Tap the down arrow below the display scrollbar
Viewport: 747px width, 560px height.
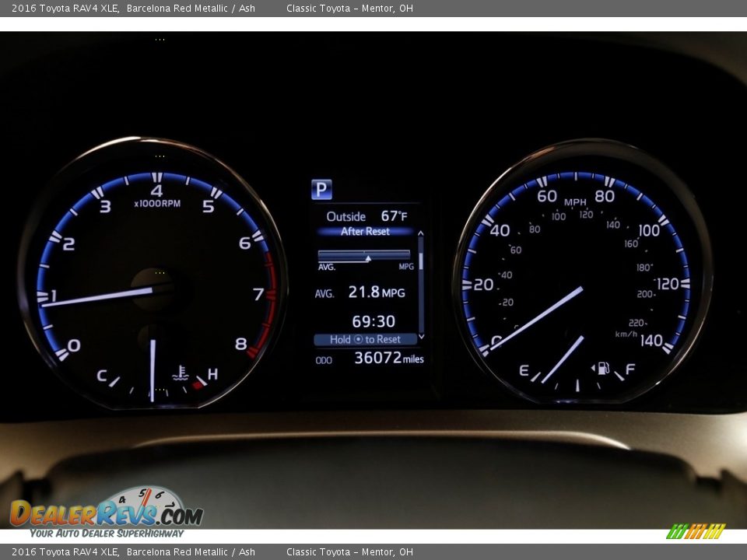(421, 336)
